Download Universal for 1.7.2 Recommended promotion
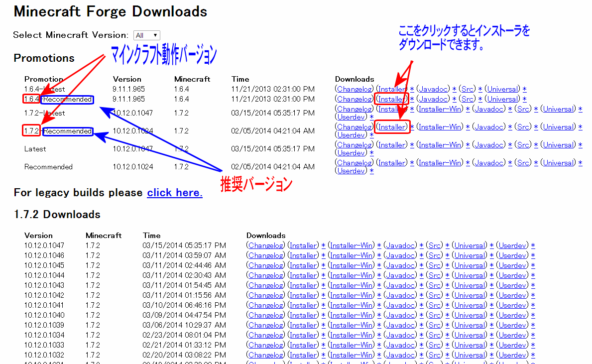The image size is (592, 364). tap(558, 127)
